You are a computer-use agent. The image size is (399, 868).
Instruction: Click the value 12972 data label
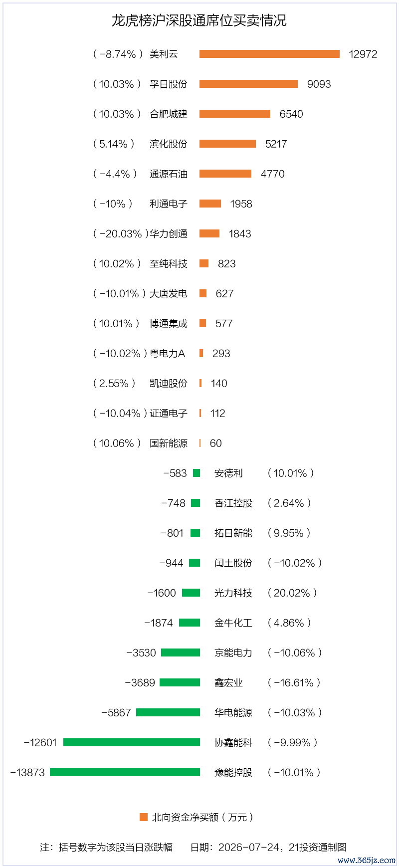363,54
